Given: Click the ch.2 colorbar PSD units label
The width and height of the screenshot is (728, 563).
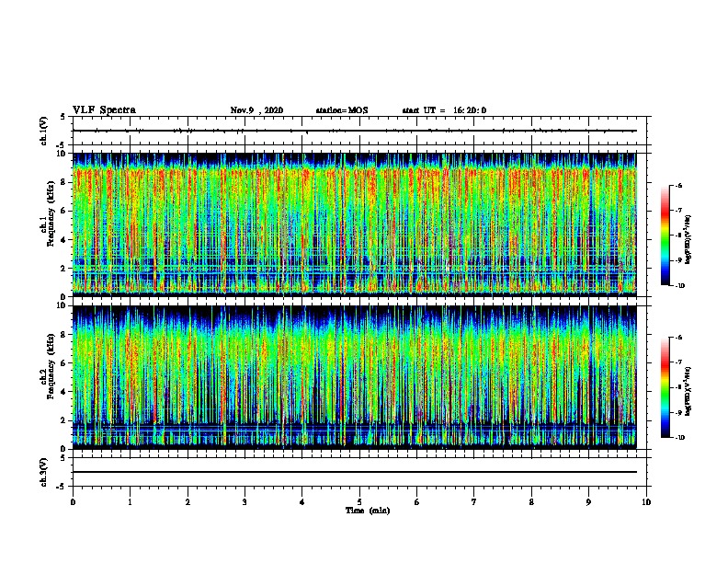Looking at the screenshot, I should (x=688, y=392).
